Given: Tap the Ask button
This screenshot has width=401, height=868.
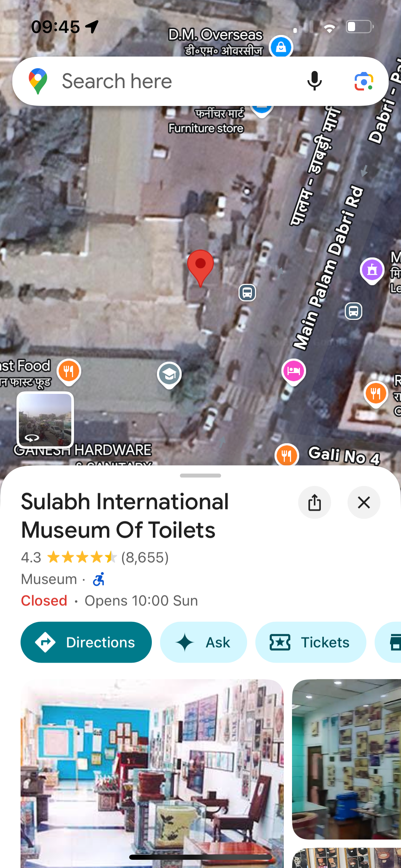Looking at the screenshot, I should click(x=204, y=642).
